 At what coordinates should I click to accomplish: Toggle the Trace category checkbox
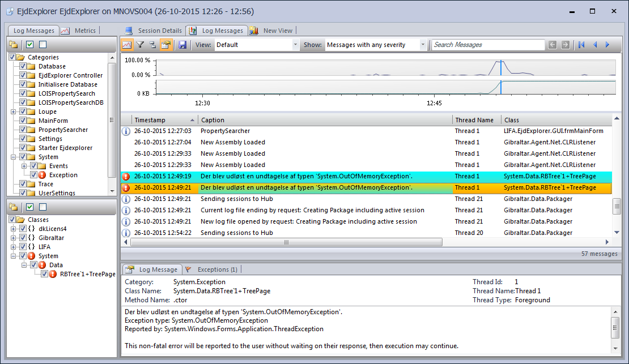pyautogui.click(x=23, y=184)
